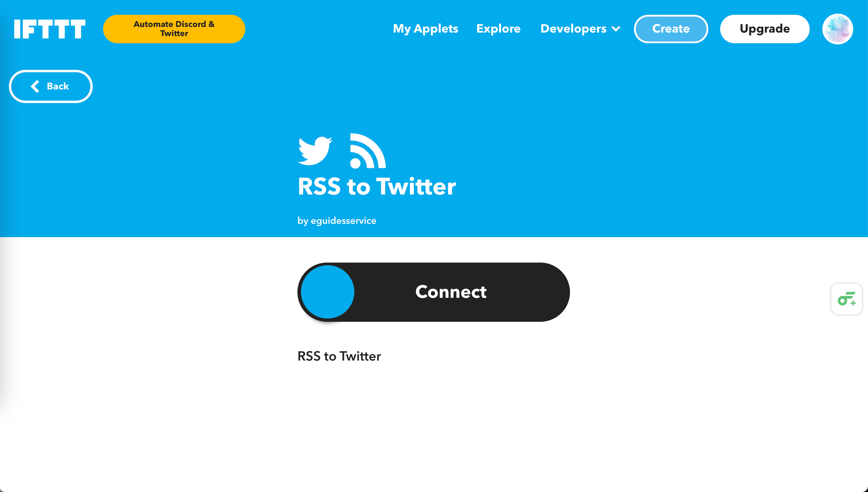Click the user profile avatar icon
Screen dimensions: 868x492
click(837, 29)
